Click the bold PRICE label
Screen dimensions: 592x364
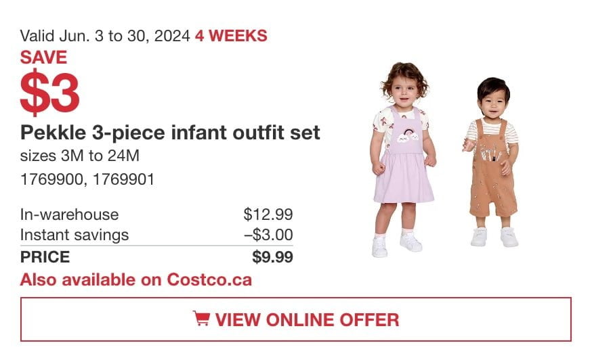point(45,257)
